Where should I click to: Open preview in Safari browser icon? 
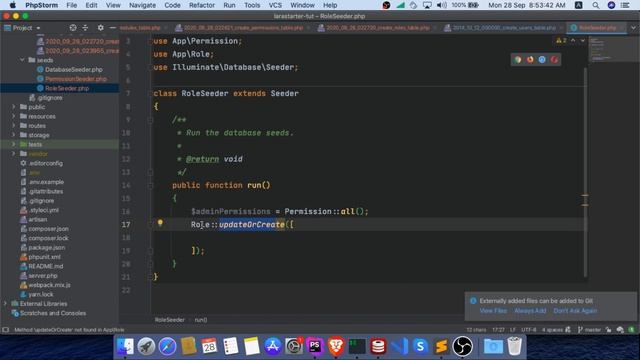pyautogui.click(x=542, y=60)
